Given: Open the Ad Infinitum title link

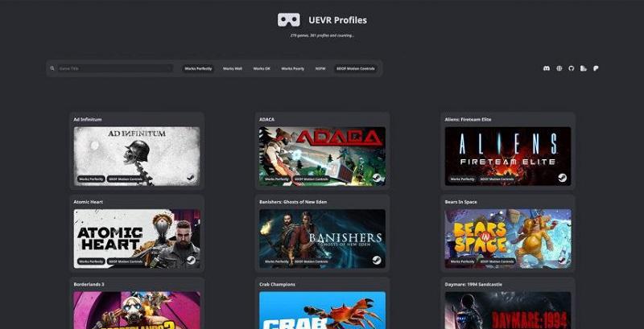Looking at the screenshot, I should pyautogui.click(x=88, y=119).
